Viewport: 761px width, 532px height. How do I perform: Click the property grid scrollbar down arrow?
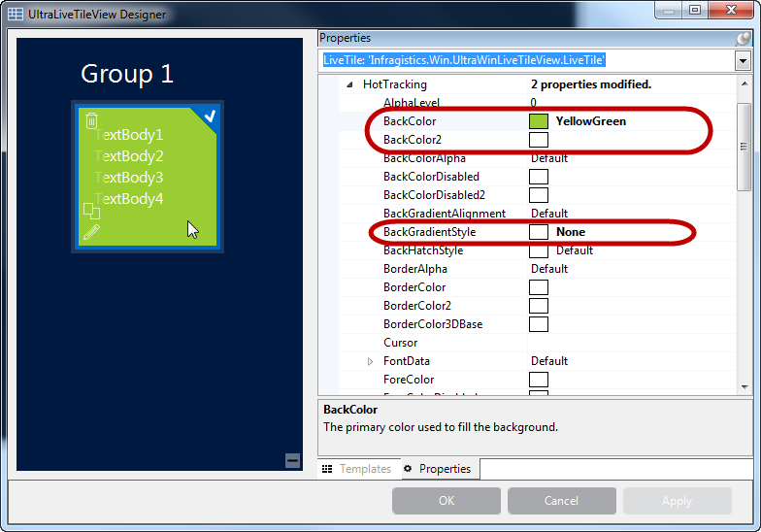click(x=744, y=386)
